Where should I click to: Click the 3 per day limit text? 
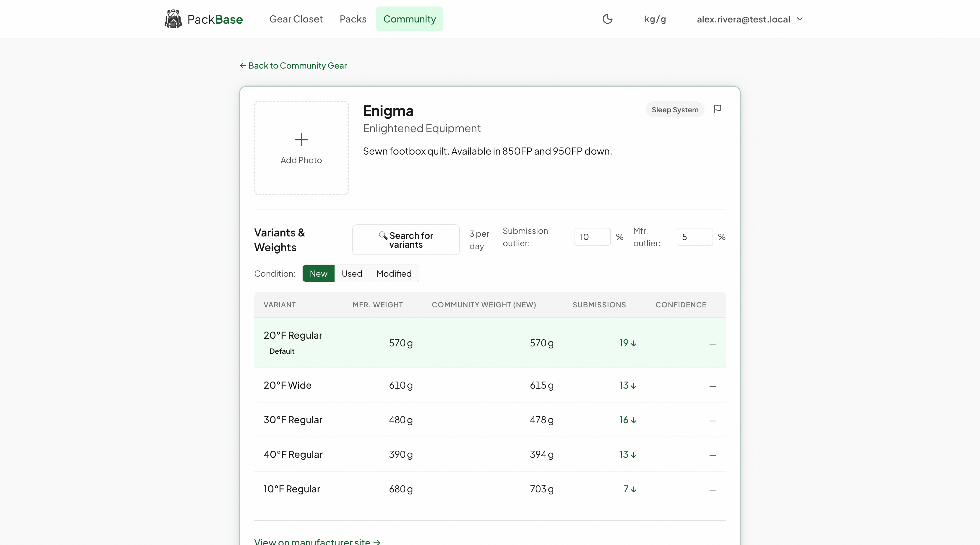[479, 240]
